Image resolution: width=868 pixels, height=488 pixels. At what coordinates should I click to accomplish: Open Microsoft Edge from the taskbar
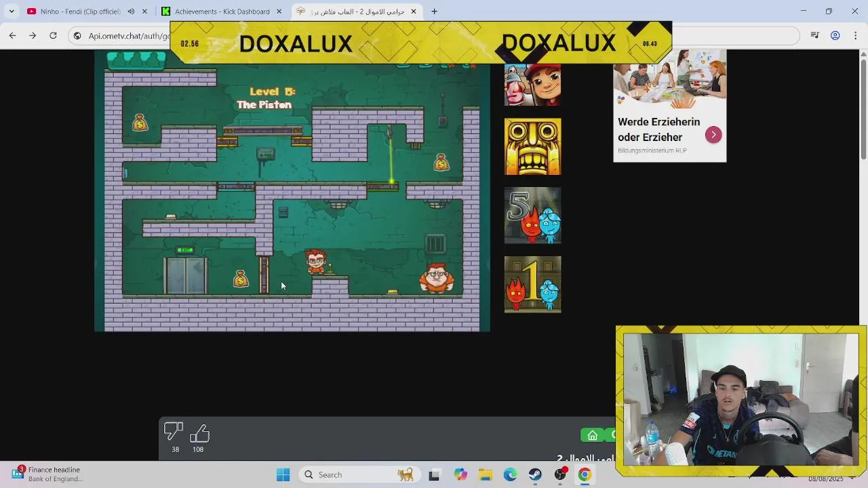(x=510, y=474)
